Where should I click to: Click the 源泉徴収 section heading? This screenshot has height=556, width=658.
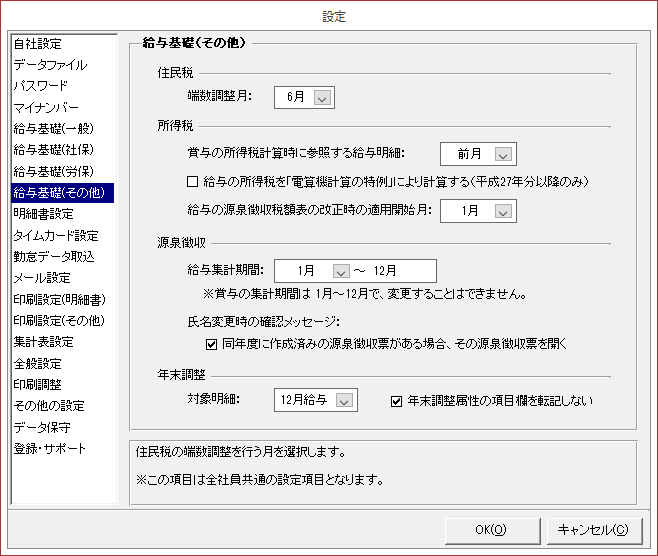(181, 243)
